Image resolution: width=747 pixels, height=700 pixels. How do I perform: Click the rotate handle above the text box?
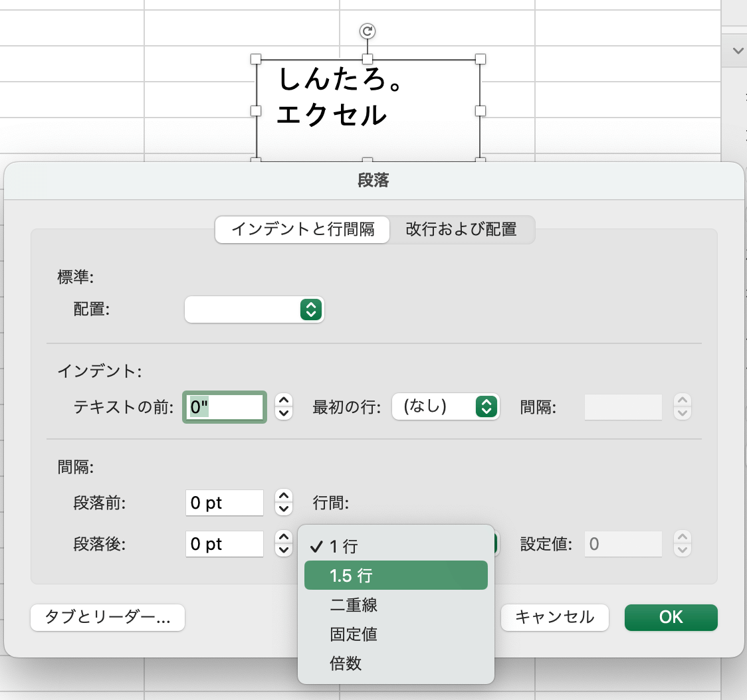(x=368, y=31)
